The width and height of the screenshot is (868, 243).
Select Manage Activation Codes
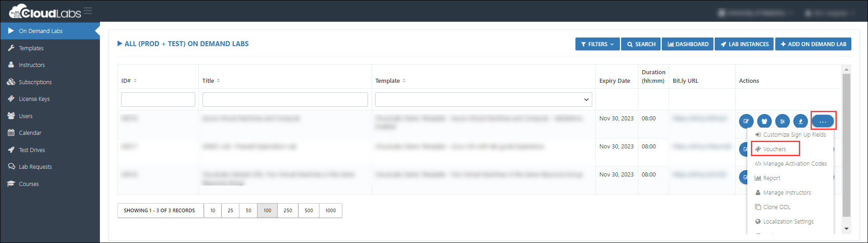pyautogui.click(x=791, y=163)
